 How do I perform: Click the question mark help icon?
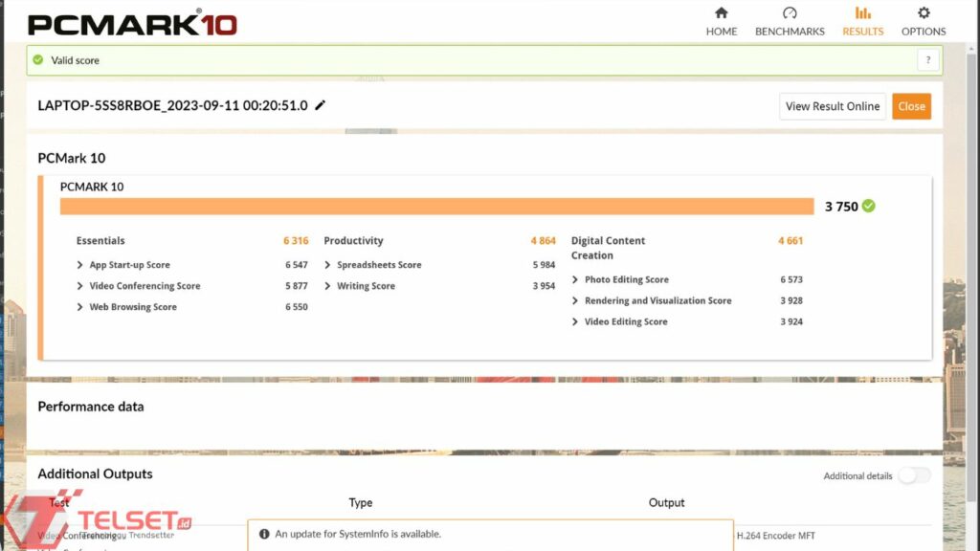click(927, 60)
